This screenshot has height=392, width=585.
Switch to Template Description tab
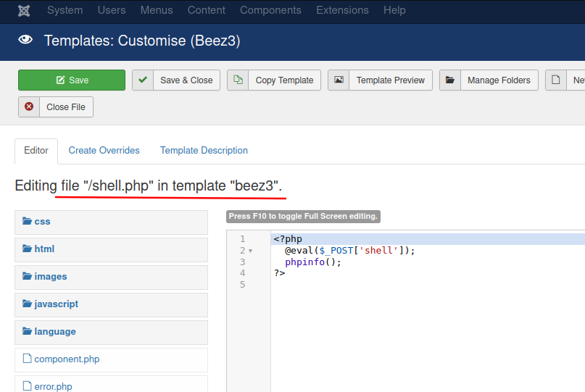tap(204, 151)
